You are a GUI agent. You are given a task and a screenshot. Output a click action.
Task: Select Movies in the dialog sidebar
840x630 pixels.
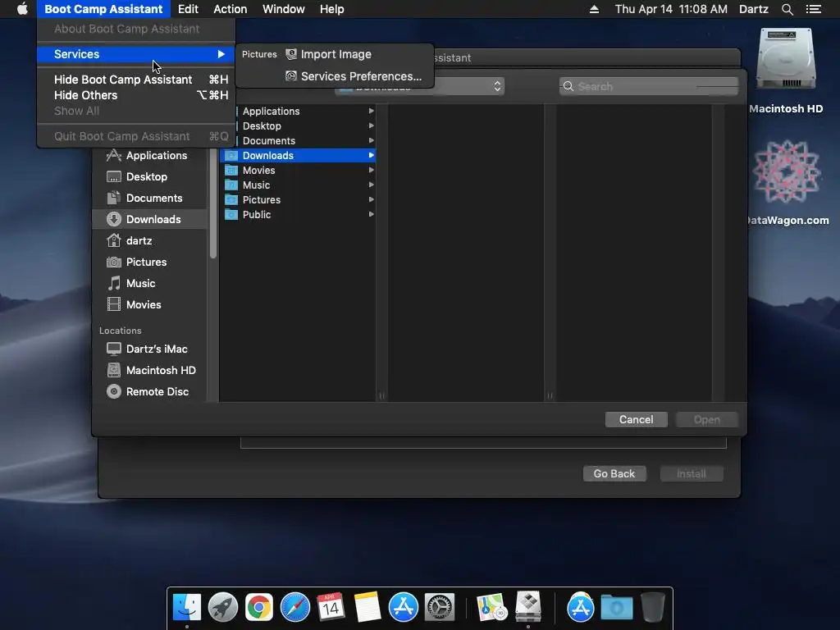(x=149, y=305)
